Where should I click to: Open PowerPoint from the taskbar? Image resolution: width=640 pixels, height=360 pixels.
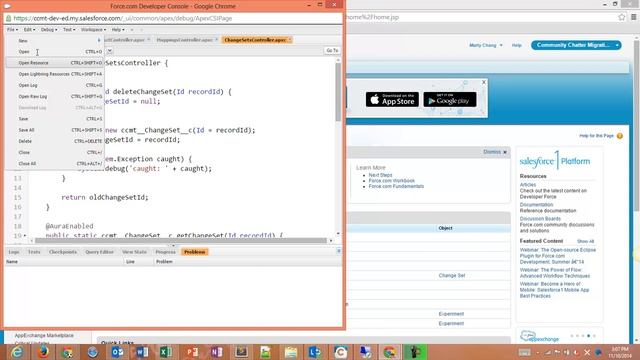coord(192,352)
